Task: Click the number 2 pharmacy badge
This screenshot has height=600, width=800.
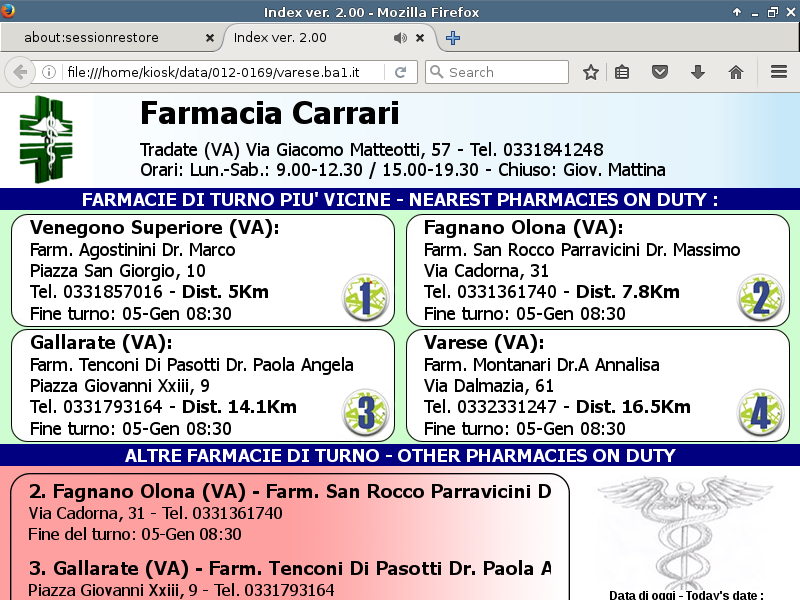Action: [760, 297]
